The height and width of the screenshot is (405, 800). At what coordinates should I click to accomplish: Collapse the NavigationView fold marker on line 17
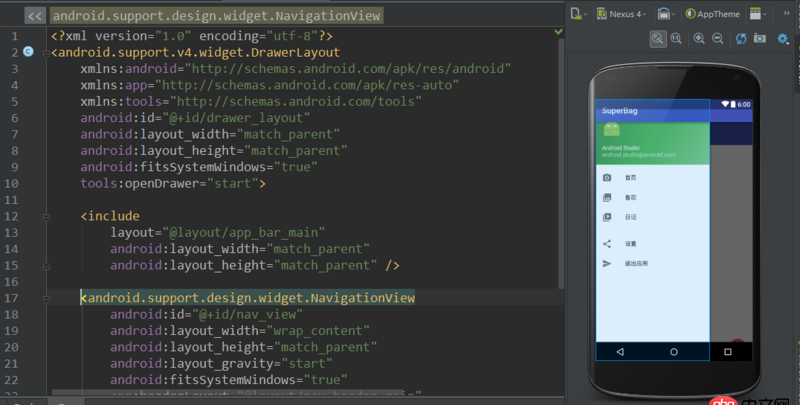pos(46,298)
